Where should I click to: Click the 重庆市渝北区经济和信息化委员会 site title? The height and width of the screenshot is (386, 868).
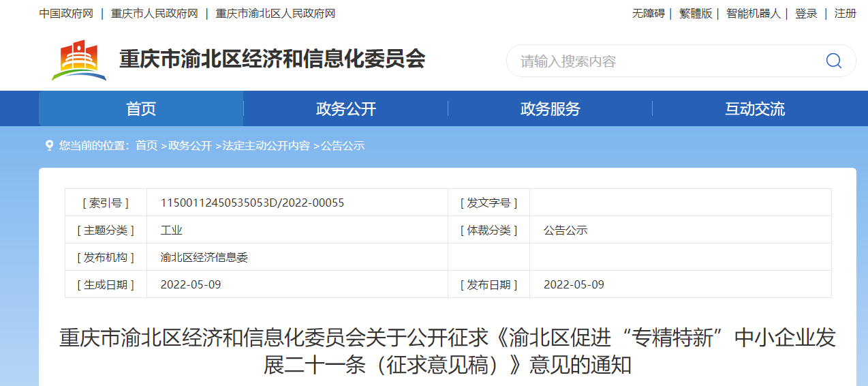pyautogui.click(x=272, y=59)
